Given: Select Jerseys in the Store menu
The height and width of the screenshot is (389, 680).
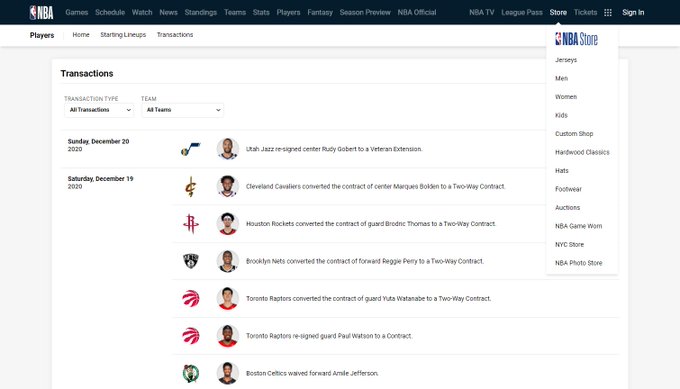Looking at the screenshot, I should click(x=566, y=60).
